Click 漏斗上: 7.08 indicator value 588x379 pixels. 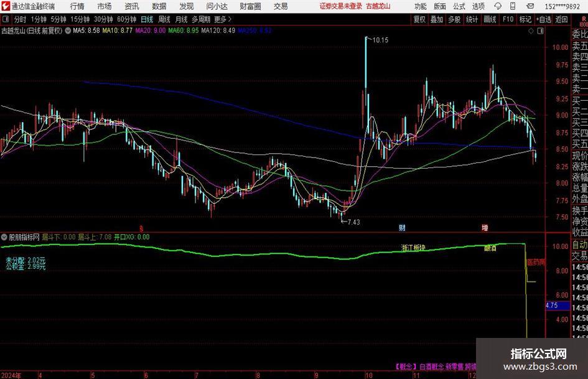pyautogui.click(x=95, y=237)
